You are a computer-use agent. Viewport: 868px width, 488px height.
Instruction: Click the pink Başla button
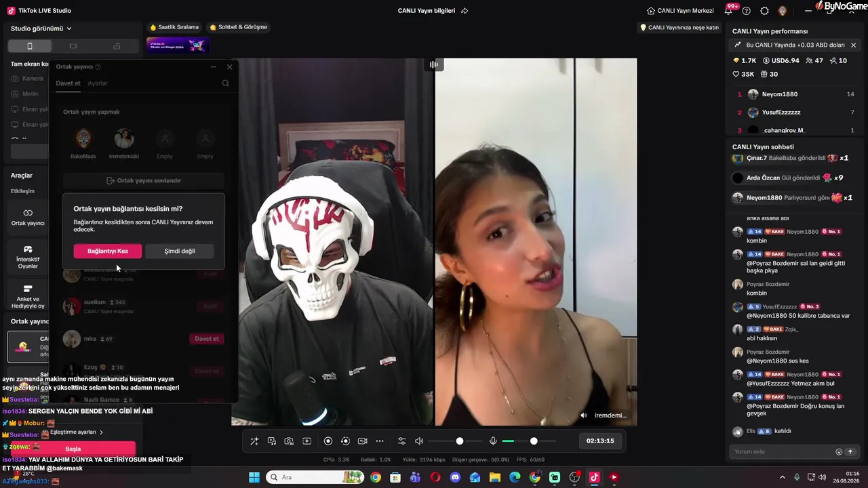pos(73,449)
